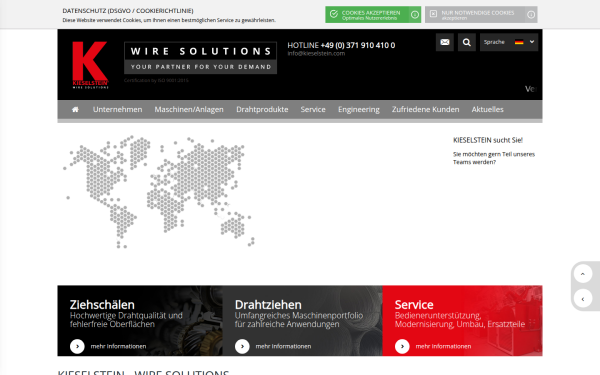Screen dimensions: 600x375
Task: Click the Certification by ISO 9001:2015 text
Action: [156, 80]
